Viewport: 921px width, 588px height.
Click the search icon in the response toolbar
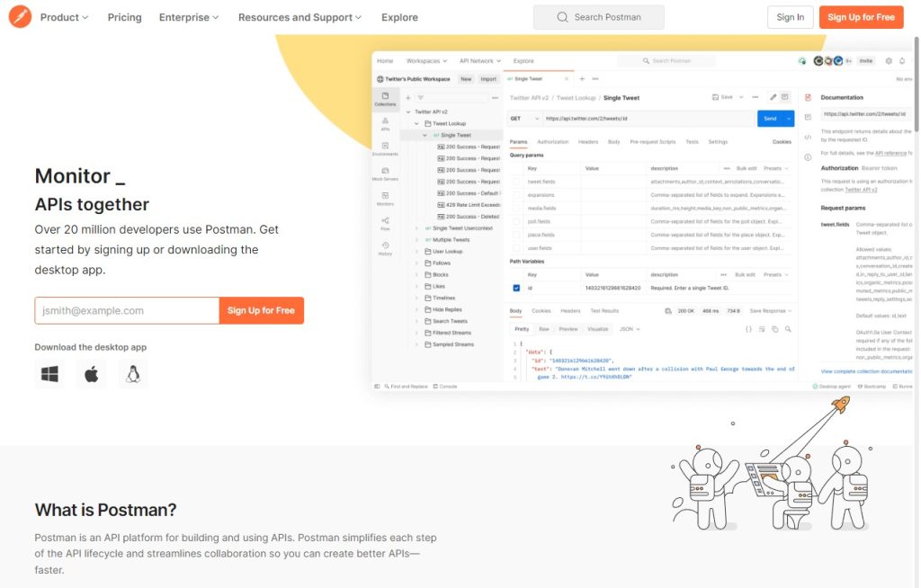[x=788, y=330]
